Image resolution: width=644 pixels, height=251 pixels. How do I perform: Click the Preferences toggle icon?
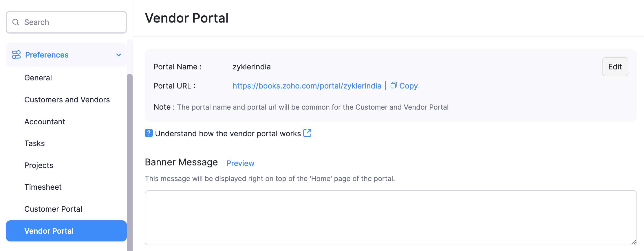tap(16, 55)
